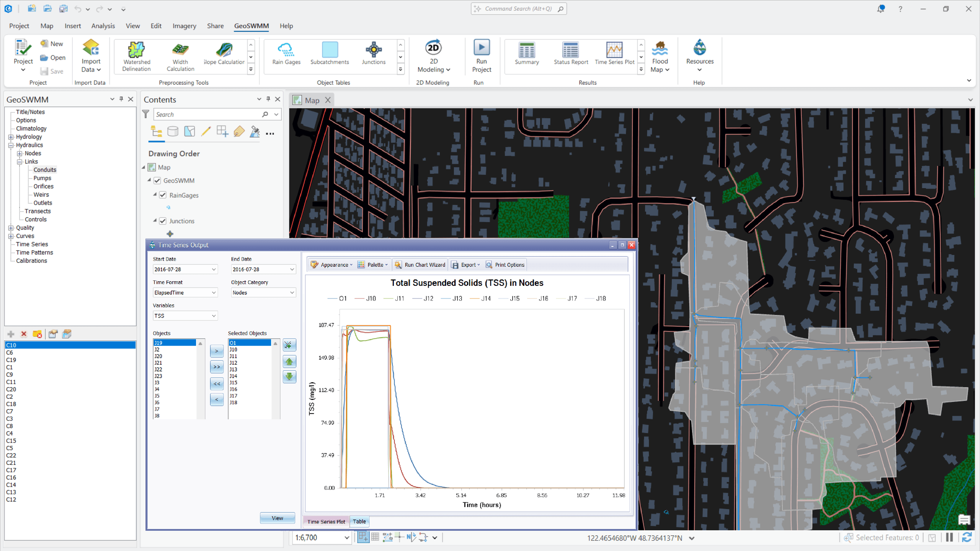Open the Summary results view
Image resolution: width=980 pixels, height=551 pixels.
click(526, 55)
